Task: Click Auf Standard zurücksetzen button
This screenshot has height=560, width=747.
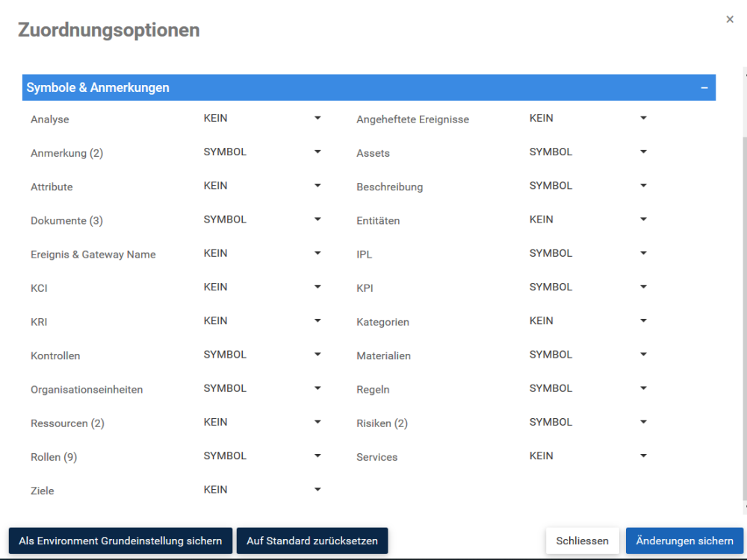Action: click(x=312, y=541)
